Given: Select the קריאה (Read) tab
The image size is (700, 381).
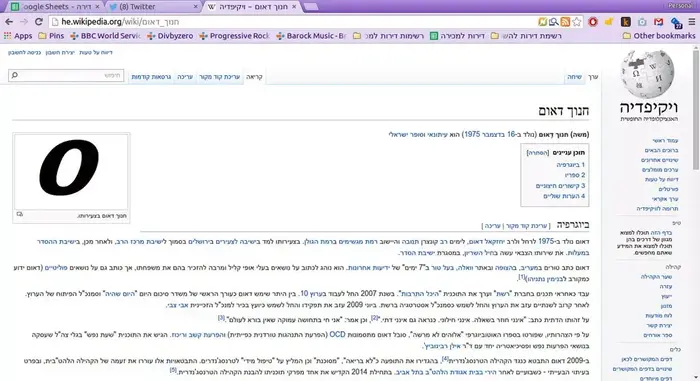Looking at the screenshot, I should point(254,77).
